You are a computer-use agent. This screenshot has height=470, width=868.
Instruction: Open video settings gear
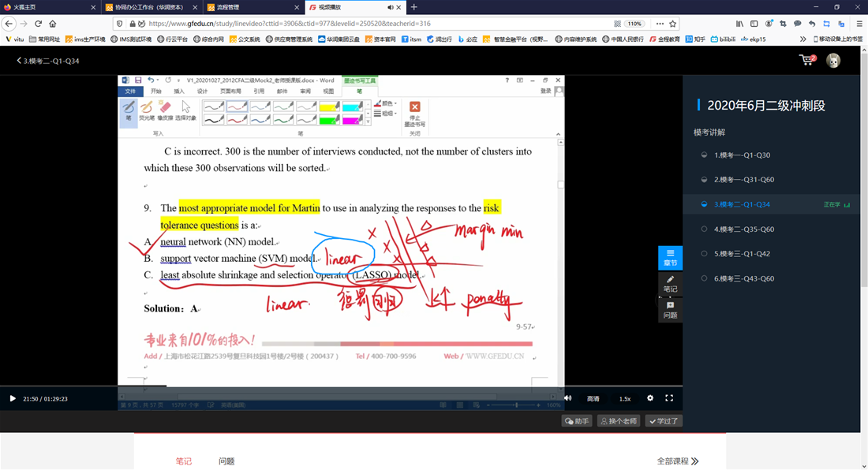tap(650, 398)
